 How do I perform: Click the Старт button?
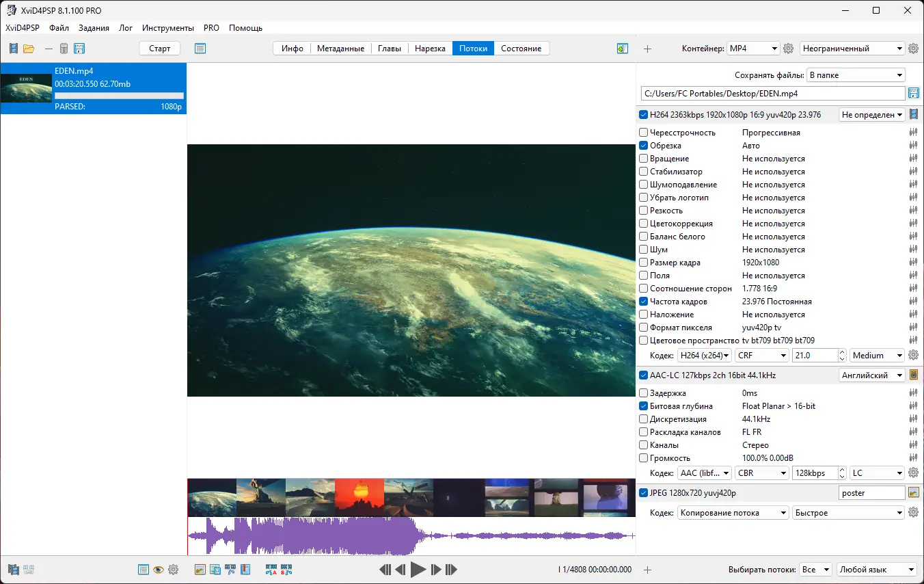159,49
